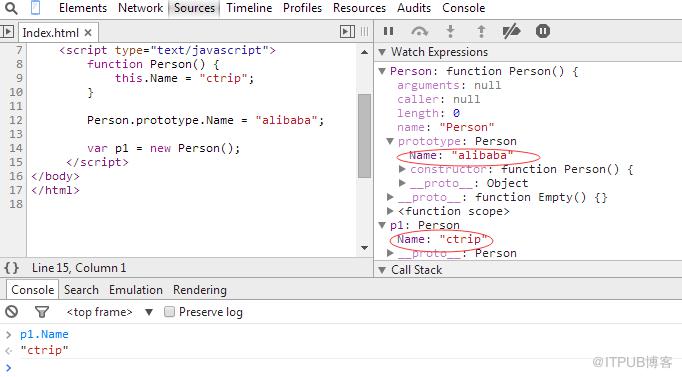Close the Index.html file tab

tap(88, 33)
